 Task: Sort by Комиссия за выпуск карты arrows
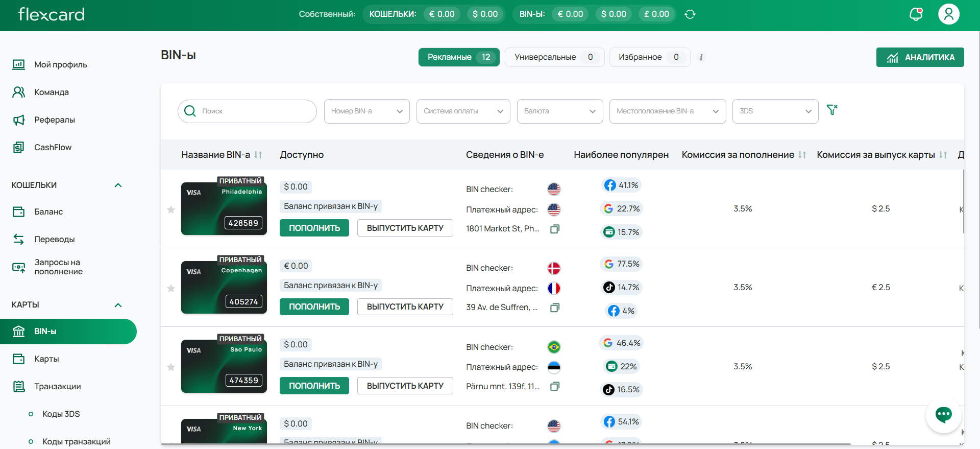(x=943, y=155)
